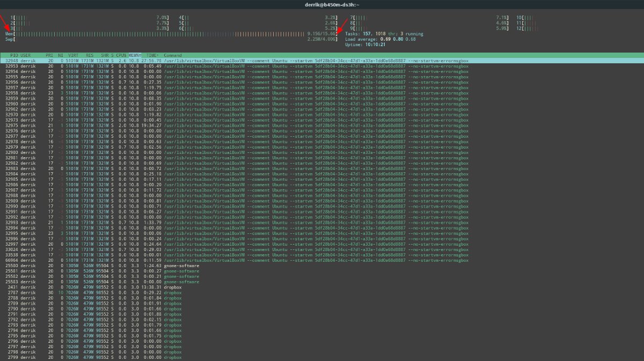Click the PRI priority column header
Viewport: 644px width, 361px height.
pos(50,55)
